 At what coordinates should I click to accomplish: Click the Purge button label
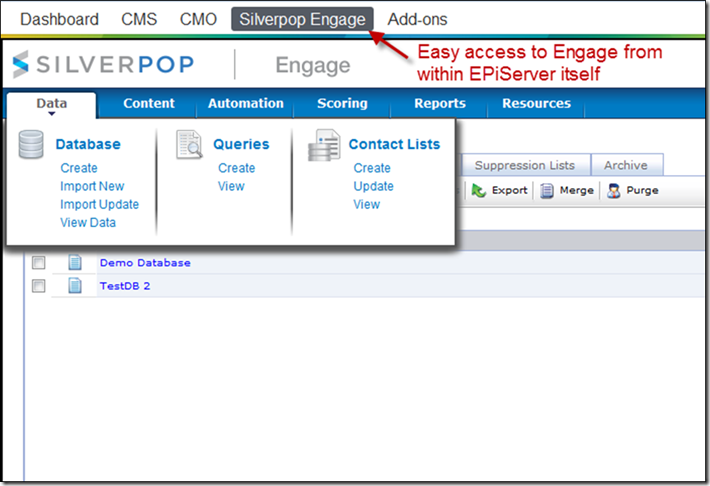[x=642, y=190]
